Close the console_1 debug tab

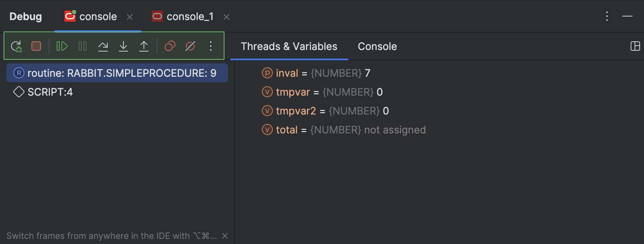tap(226, 17)
